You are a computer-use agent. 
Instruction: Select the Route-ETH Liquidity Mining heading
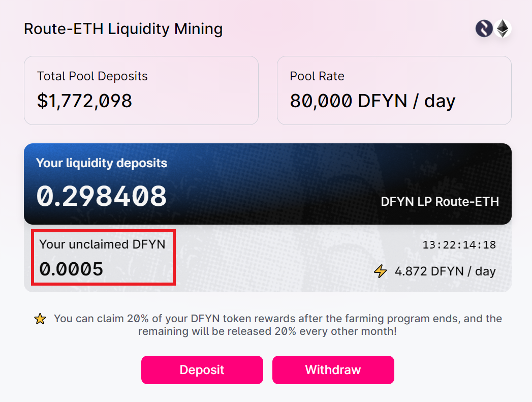123,29
